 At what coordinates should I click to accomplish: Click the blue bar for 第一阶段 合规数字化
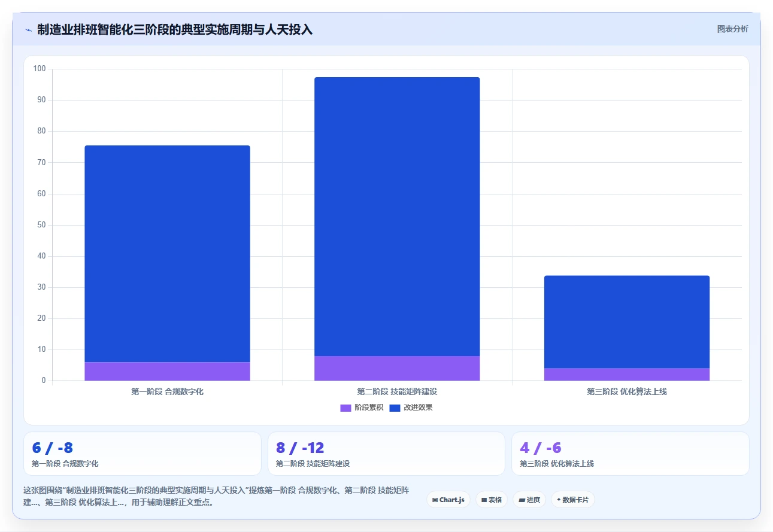click(167, 254)
